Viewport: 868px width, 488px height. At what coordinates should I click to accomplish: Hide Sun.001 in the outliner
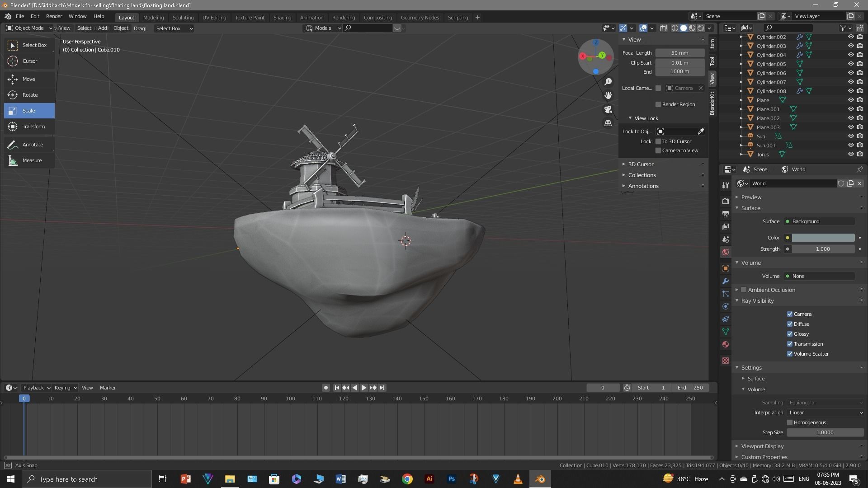tap(850, 145)
